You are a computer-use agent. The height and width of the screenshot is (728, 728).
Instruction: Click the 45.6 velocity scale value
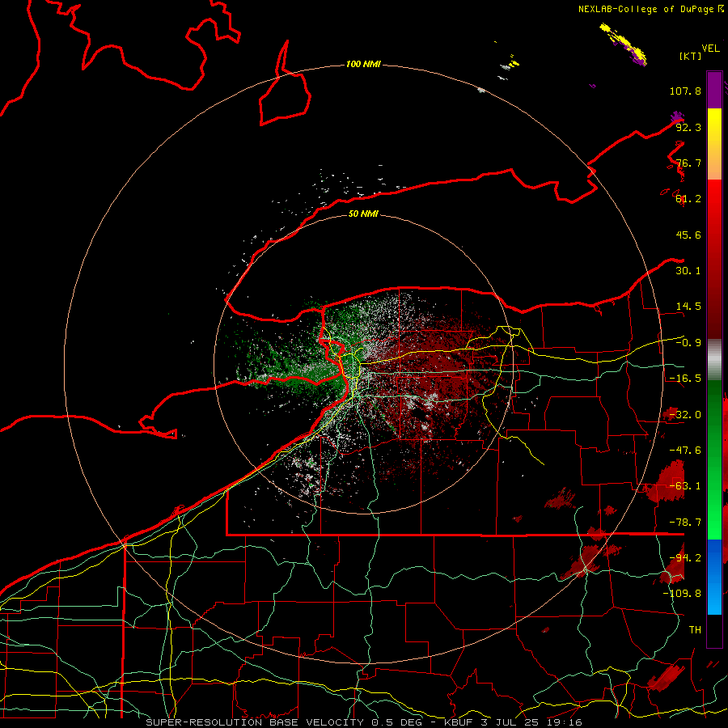[x=688, y=235]
